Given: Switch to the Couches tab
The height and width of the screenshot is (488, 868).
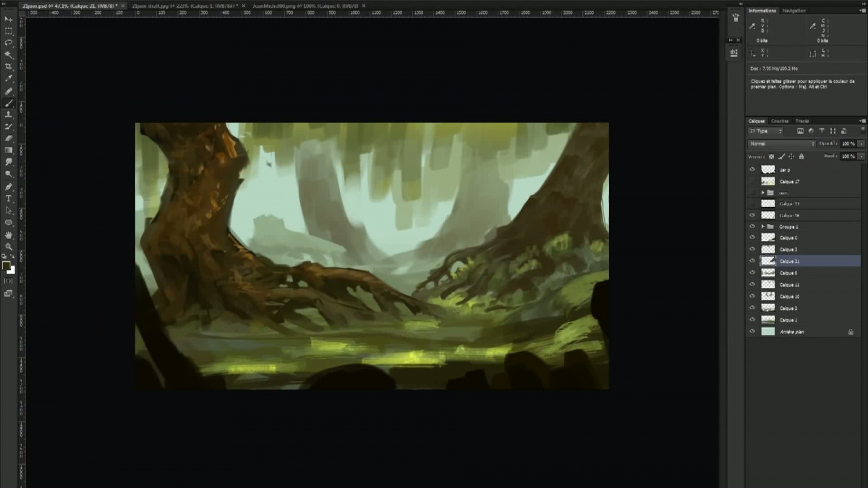Looking at the screenshot, I should pyautogui.click(x=780, y=121).
